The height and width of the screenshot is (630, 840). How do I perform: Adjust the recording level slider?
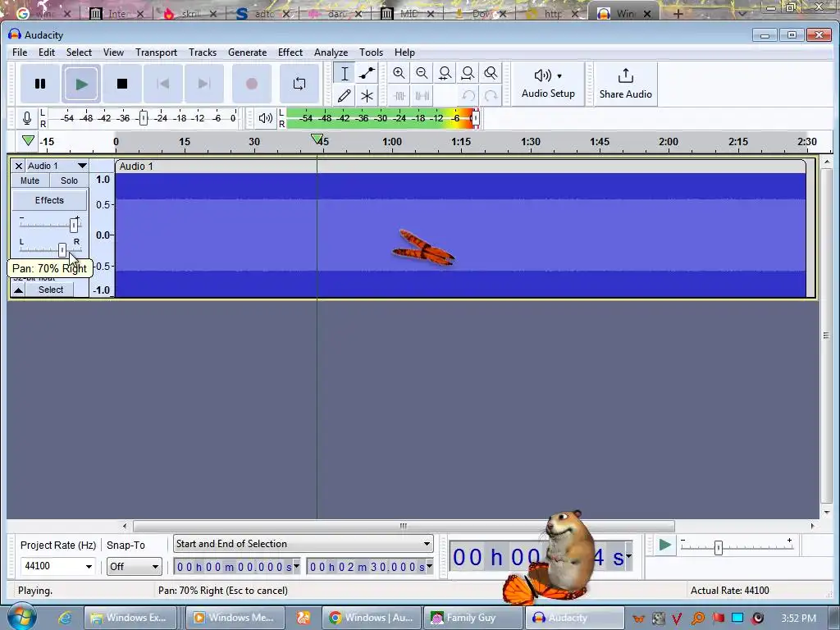[143, 118]
